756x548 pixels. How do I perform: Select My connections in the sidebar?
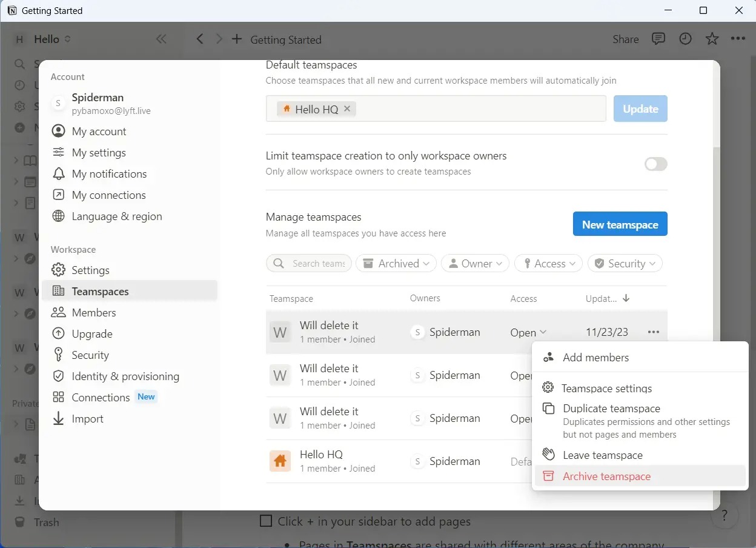coord(108,195)
